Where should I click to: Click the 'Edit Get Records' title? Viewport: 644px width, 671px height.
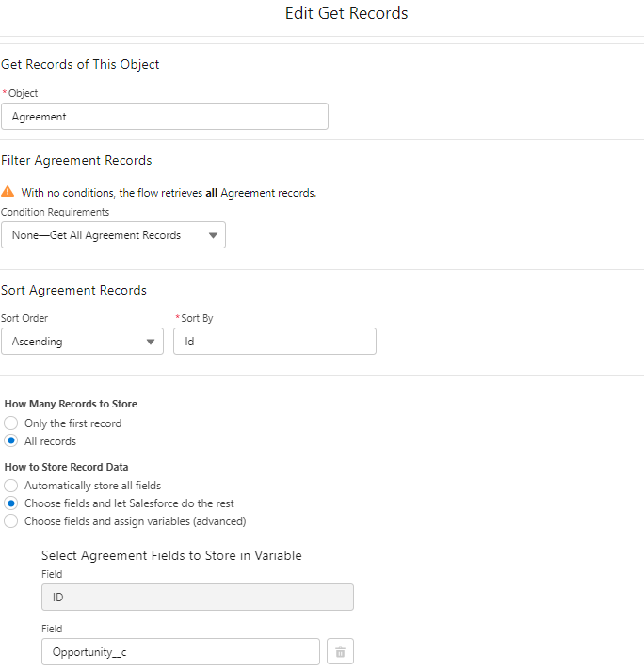click(x=346, y=14)
